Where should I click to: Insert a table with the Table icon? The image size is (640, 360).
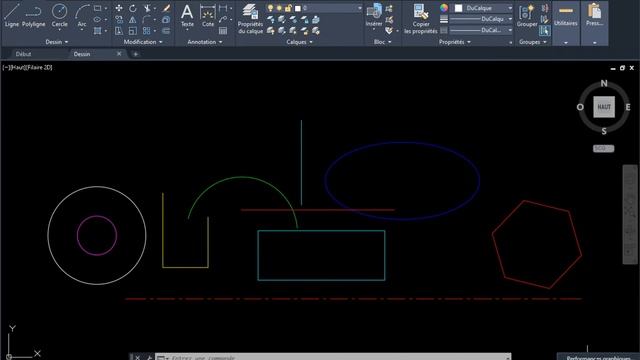click(x=223, y=31)
